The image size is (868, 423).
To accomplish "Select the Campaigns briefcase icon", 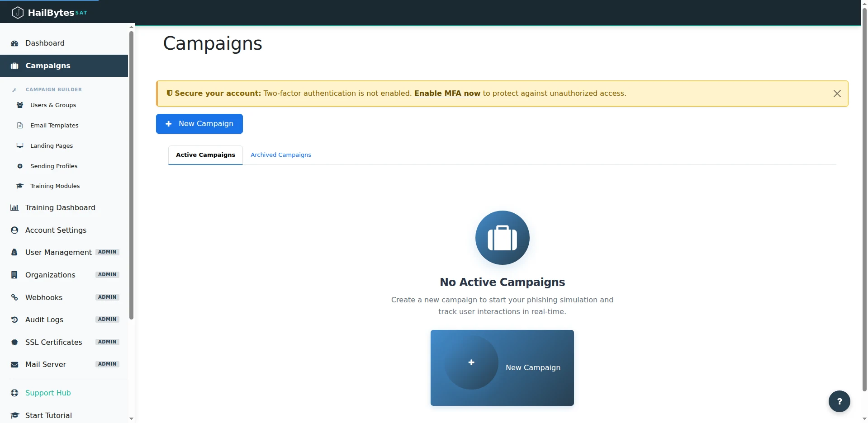I will point(14,66).
